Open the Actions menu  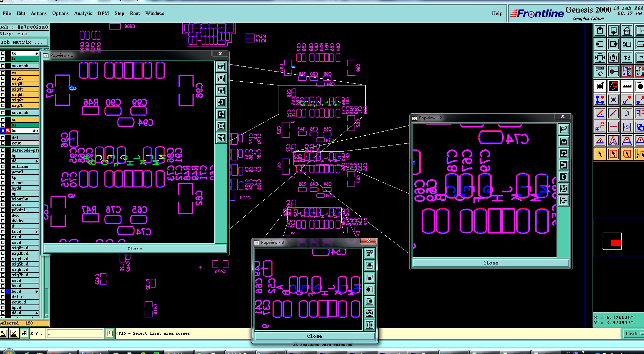(x=39, y=14)
